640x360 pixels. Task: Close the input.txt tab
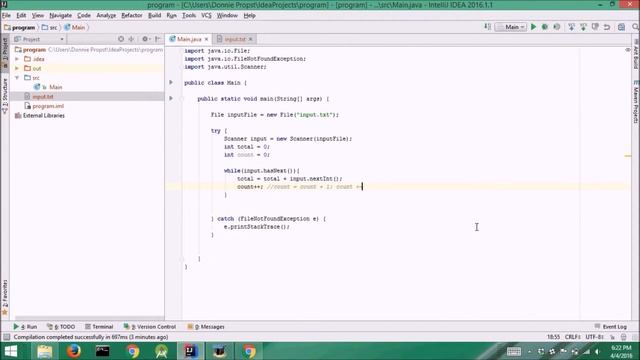coord(251,39)
